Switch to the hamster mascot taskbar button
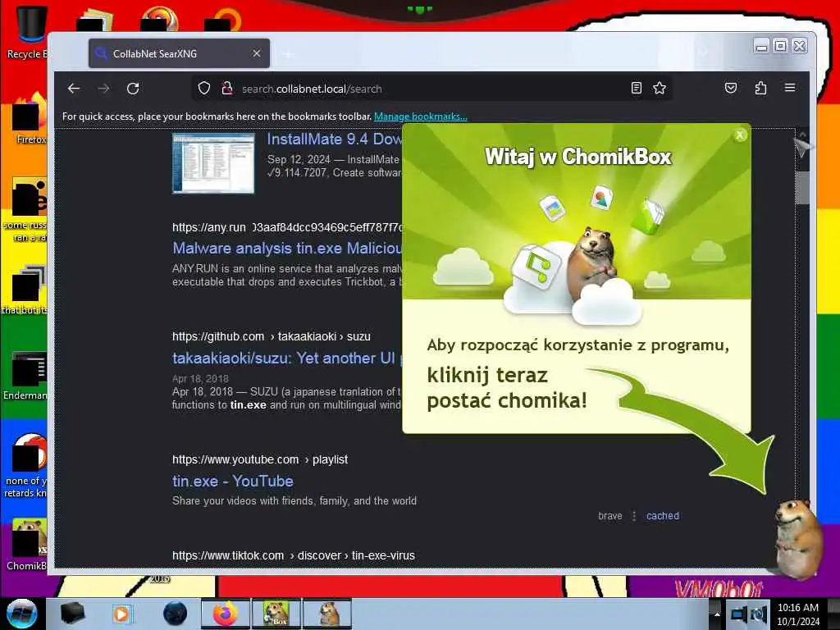 tap(326, 614)
